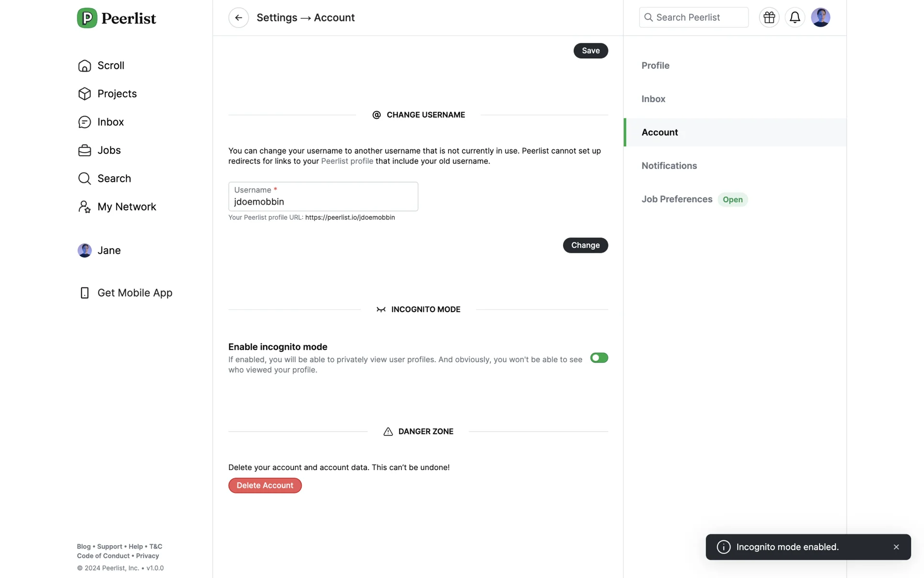This screenshot has width=924, height=578.
Task: Disable the incognito mode toggle
Action: [599, 358]
